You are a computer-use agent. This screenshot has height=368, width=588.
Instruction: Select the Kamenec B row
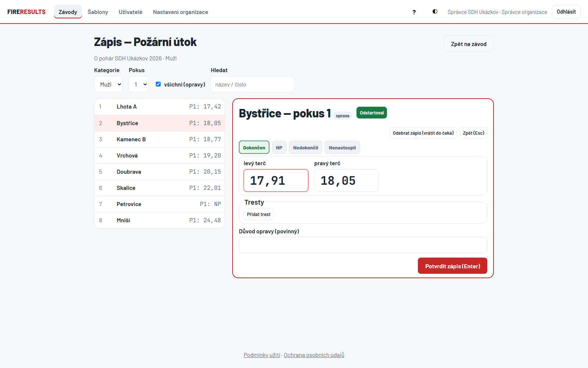pos(159,139)
